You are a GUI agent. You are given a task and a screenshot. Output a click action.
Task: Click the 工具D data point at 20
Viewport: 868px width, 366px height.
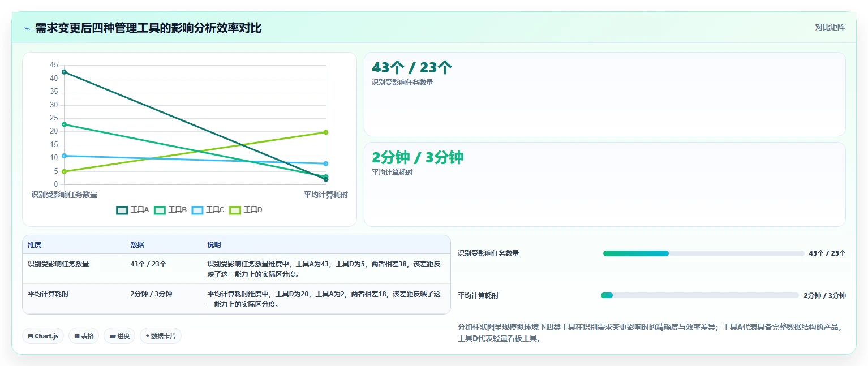coord(326,132)
